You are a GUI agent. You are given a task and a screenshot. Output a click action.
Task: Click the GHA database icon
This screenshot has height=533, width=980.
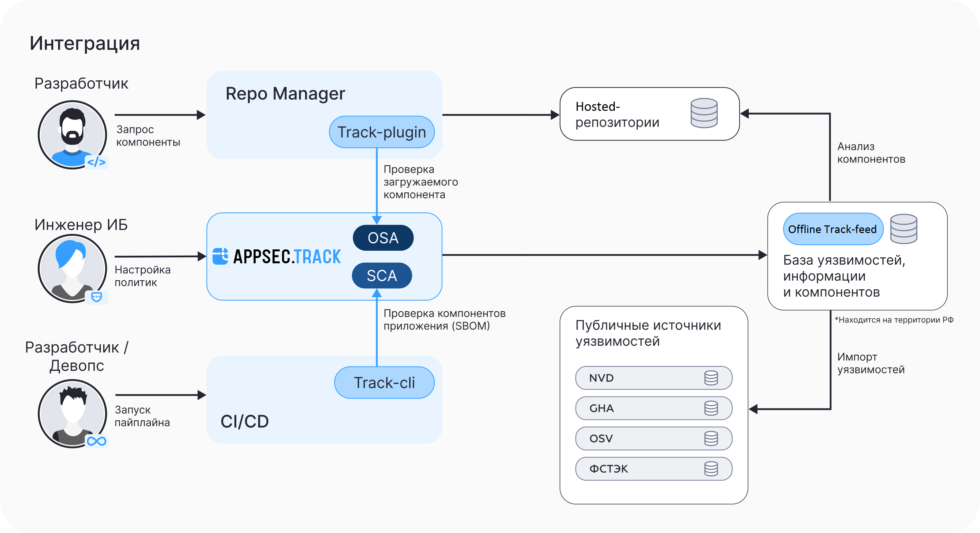coord(711,408)
